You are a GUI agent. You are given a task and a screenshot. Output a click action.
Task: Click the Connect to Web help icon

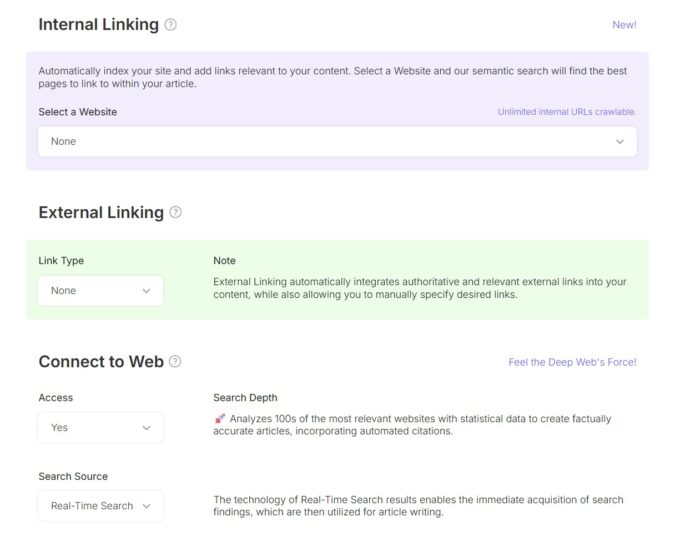click(x=176, y=362)
